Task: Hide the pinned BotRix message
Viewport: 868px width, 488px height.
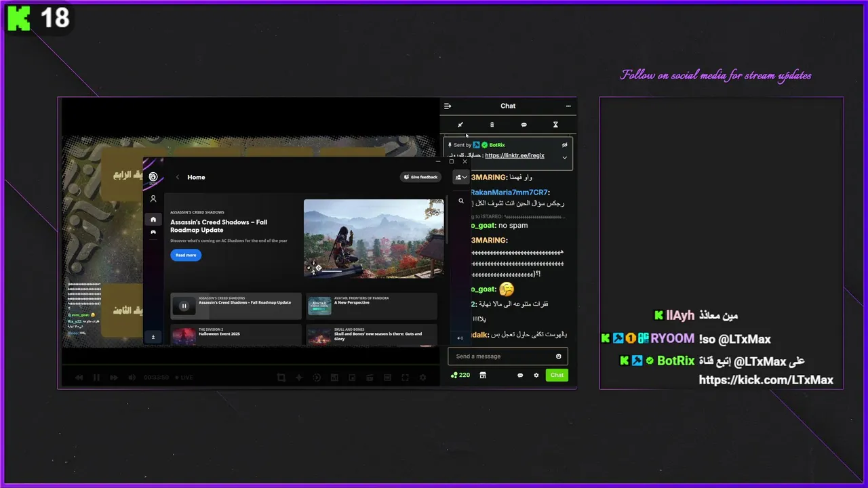Action: pos(564,145)
